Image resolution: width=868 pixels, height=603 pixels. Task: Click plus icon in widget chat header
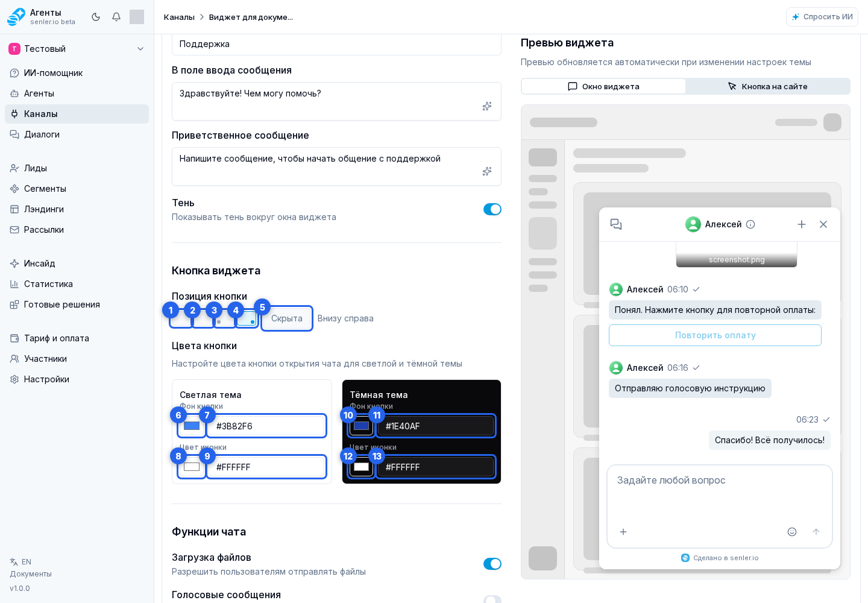click(802, 224)
